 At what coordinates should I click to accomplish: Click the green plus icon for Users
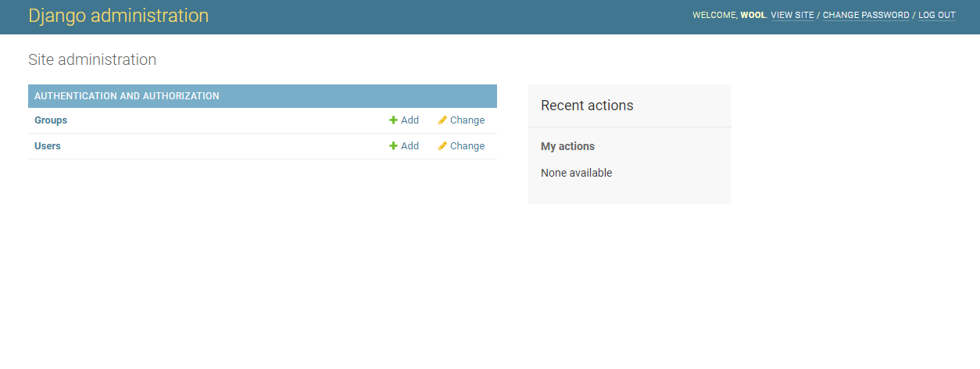pos(394,146)
